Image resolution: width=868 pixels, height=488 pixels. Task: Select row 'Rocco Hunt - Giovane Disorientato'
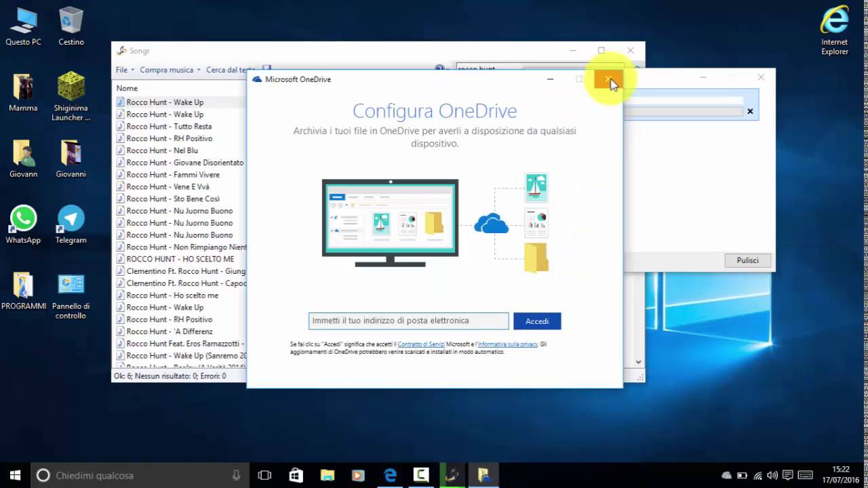180,163
